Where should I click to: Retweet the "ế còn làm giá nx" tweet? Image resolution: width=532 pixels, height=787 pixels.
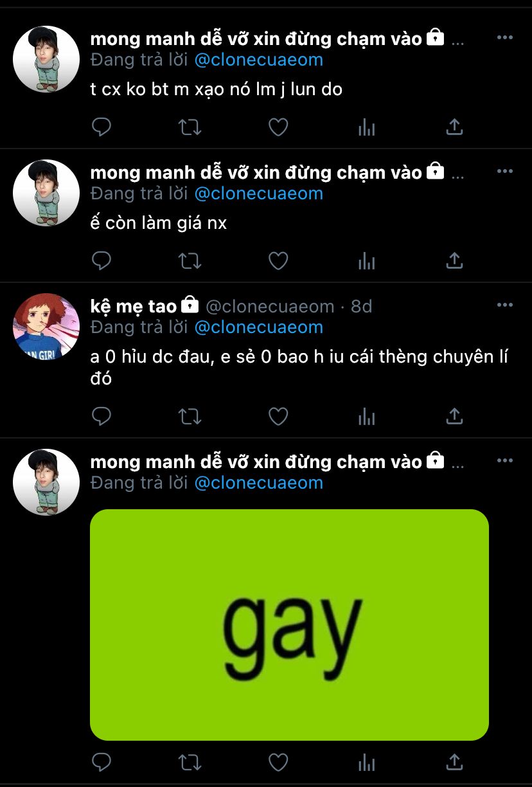pyautogui.click(x=190, y=260)
